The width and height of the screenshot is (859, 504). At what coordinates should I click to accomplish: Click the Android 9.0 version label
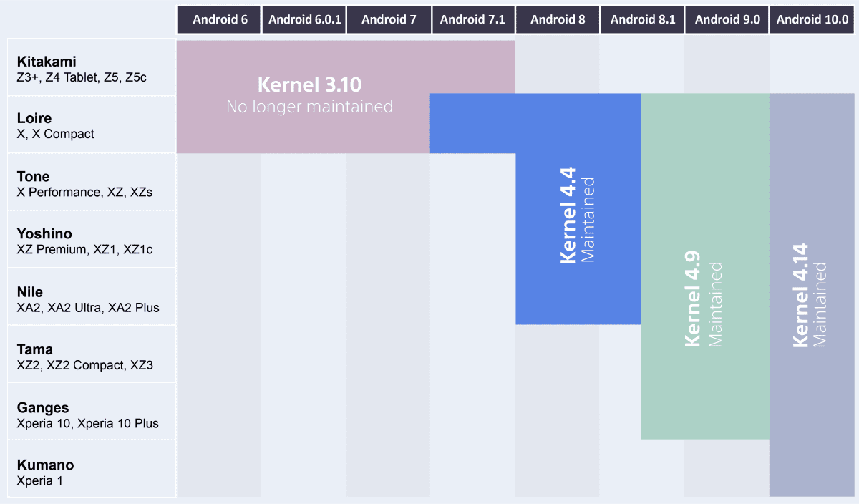pos(727,19)
